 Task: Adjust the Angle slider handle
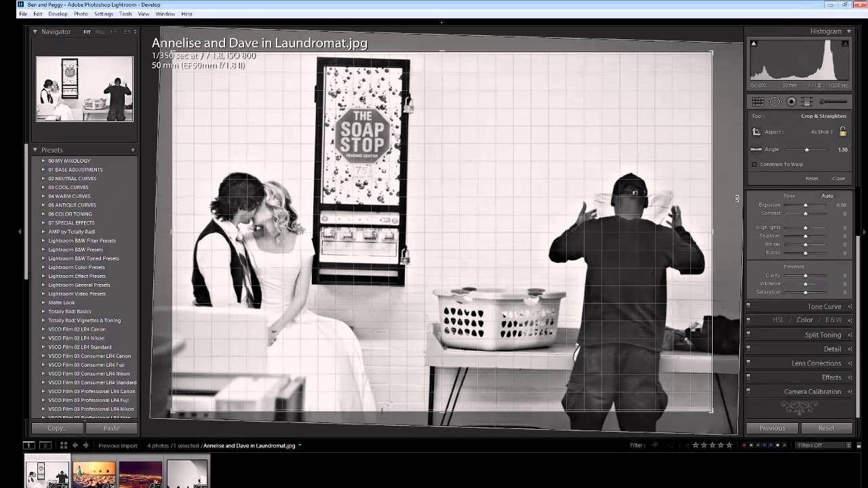[806, 149]
